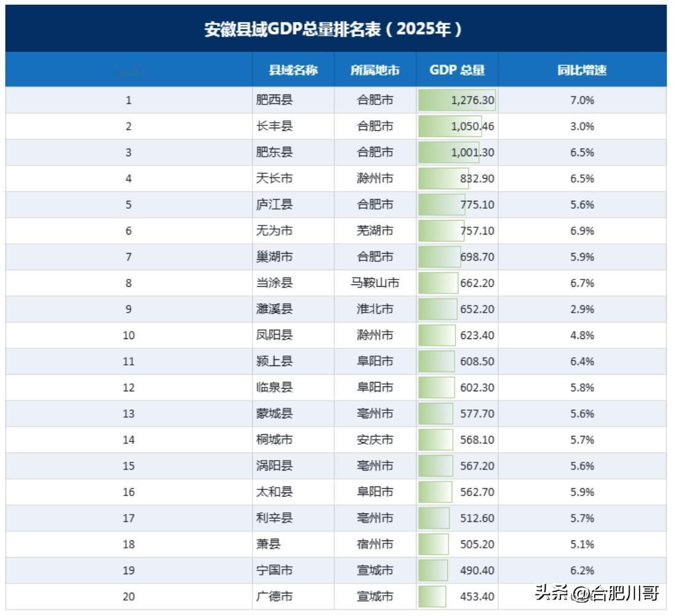
Task: Select GDP value 490.40
Action: coord(477,571)
